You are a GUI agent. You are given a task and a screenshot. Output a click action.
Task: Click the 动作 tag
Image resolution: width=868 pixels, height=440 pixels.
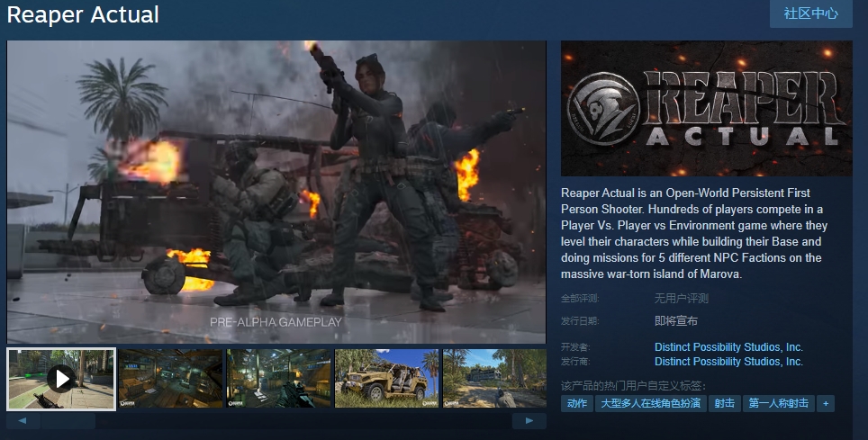pyautogui.click(x=577, y=403)
